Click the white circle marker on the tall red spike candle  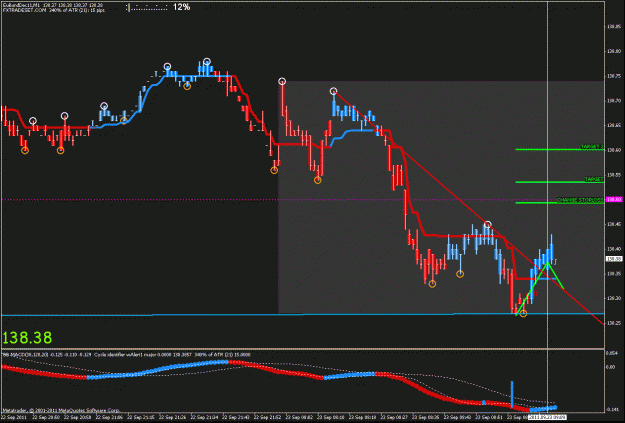click(282, 81)
